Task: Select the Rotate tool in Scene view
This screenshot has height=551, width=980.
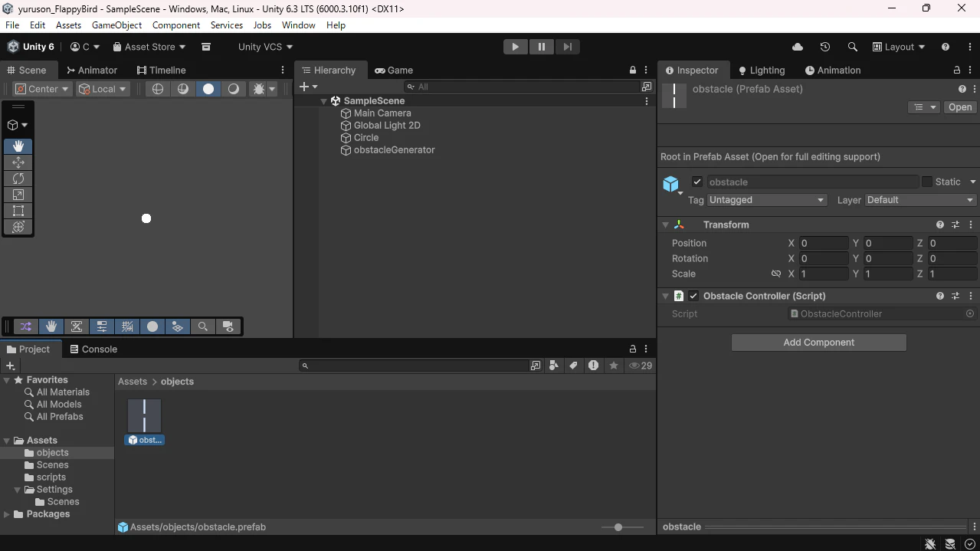Action: [18, 179]
